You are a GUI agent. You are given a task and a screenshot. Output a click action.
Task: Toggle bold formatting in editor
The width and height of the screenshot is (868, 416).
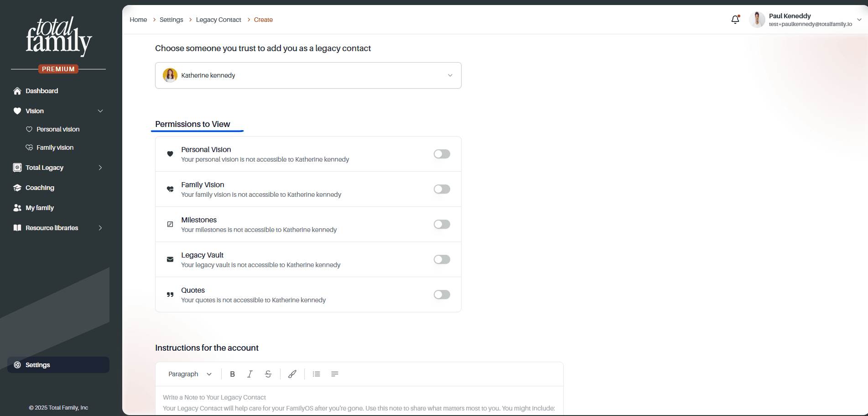233,374
